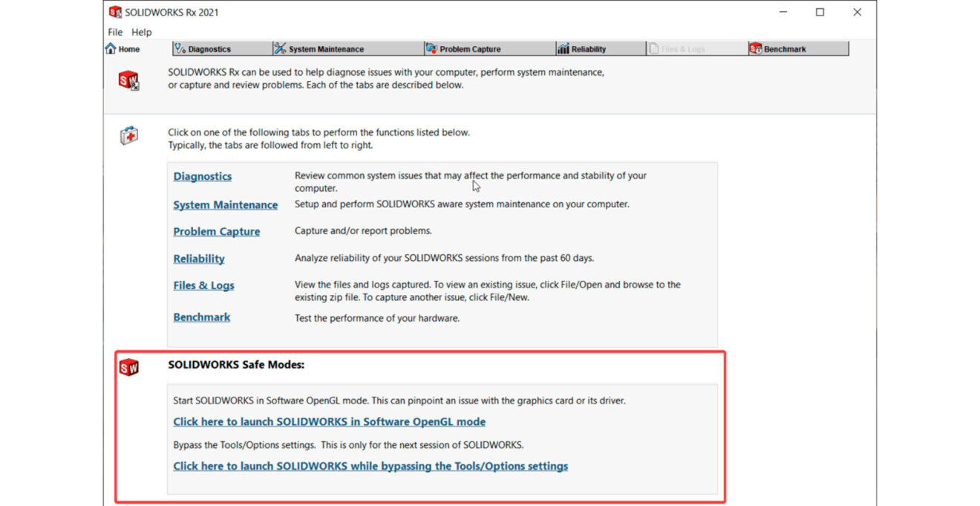Launch SOLIDWORKS bypassing Tools/Options settings
This screenshot has width=980, height=506.
[370, 466]
